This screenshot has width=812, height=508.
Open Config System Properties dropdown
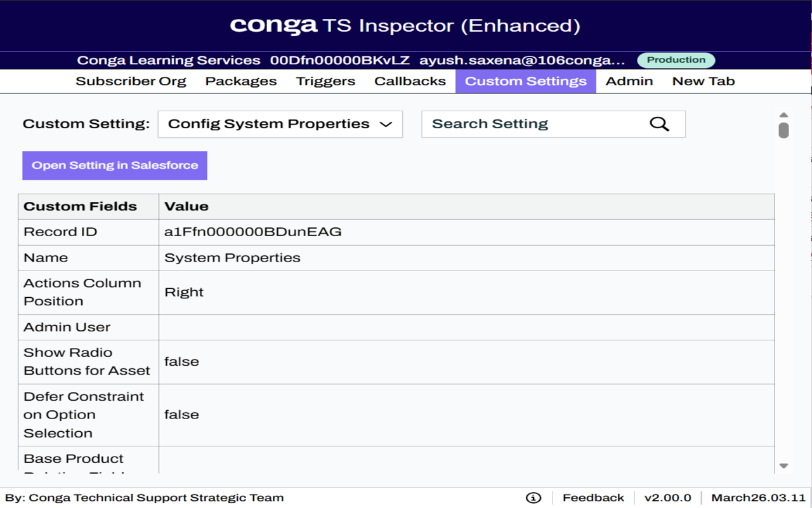[x=280, y=124]
